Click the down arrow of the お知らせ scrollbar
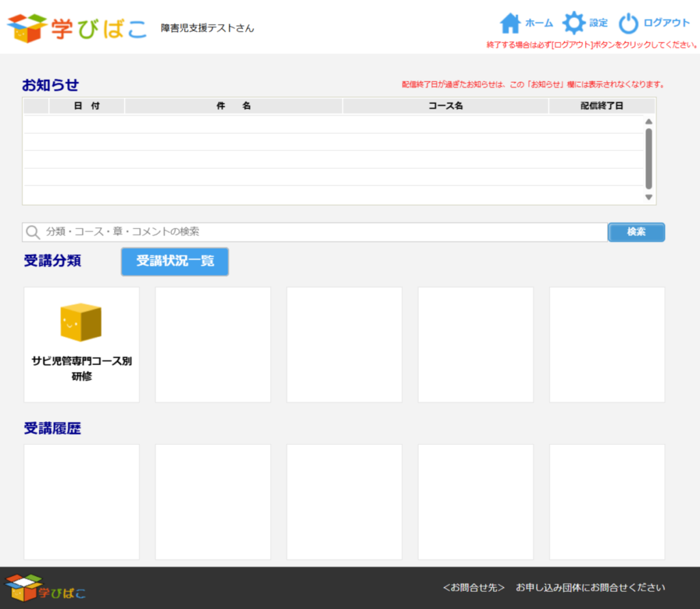 (649, 197)
